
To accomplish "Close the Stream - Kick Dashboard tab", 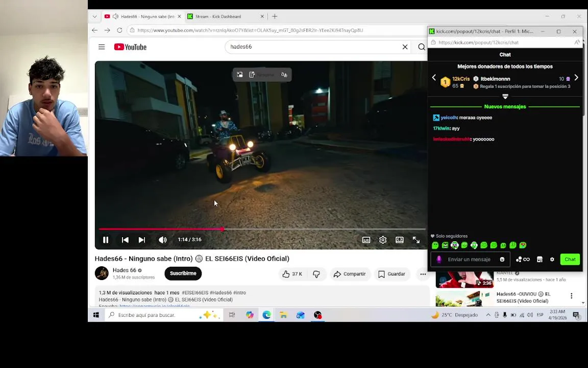I will [x=262, y=16].
